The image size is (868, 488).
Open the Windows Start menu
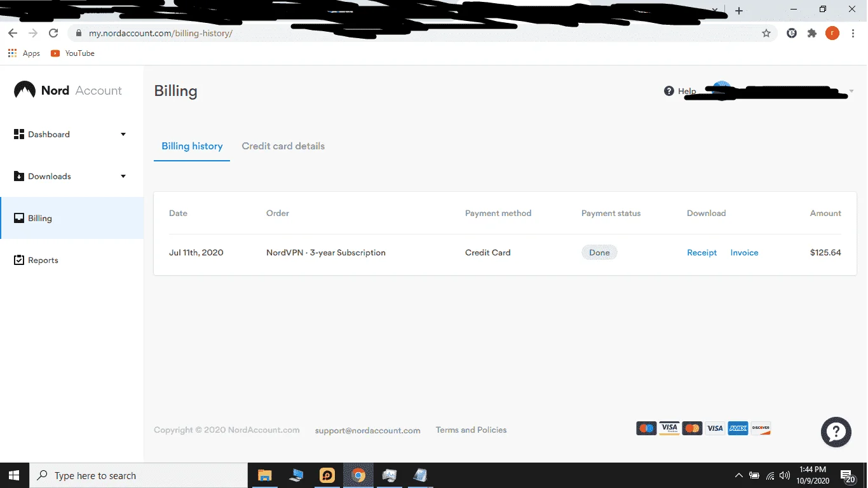tap(14, 475)
